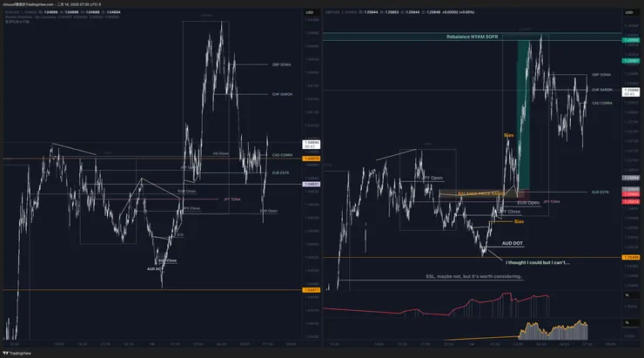Screen dimensions: 644x358
Task: Select the JPY Close label on EURUSD chart
Action: [191, 208]
